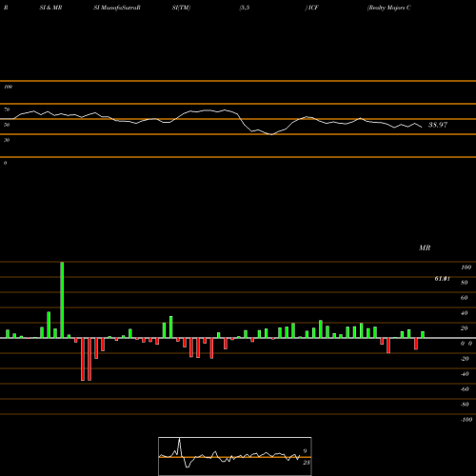Open the mini overview chart thumbnail

235,456
